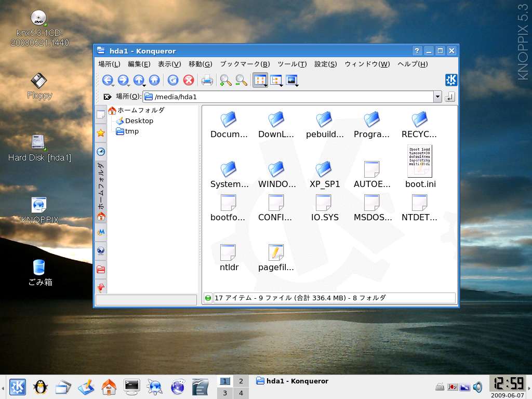The width and height of the screenshot is (532, 399).
Task: Launch the terminal Konsole from panel
Action: (131, 387)
